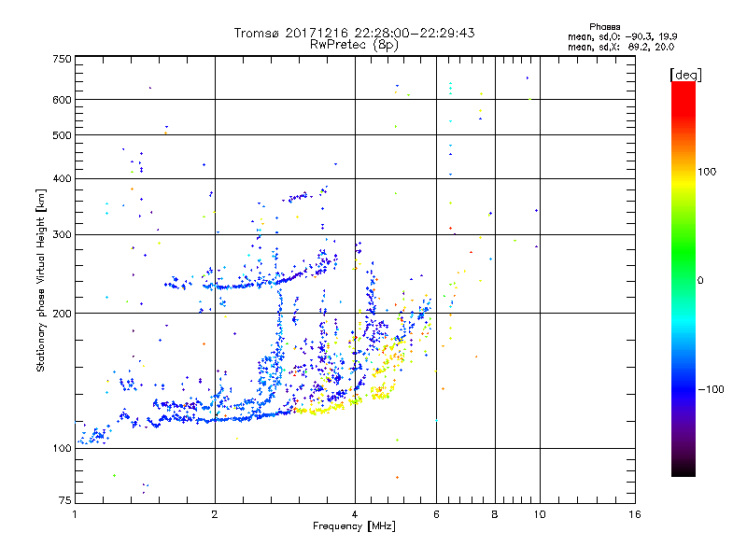This screenshot has height=560, width=747.
Task: Select the subtitle "RwPretec (8p)"
Action: point(354,45)
